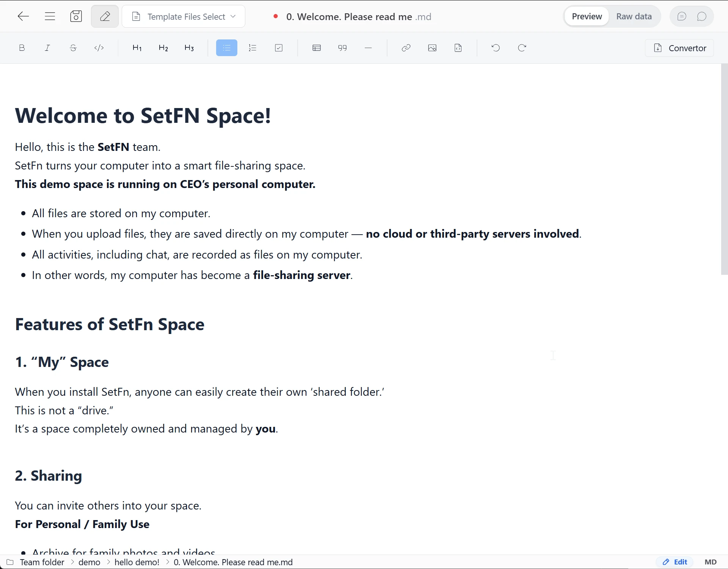Image resolution: width=728 pixels, height=569 pixels.
Task: Insert a blockquote
Action: [342, 48]
